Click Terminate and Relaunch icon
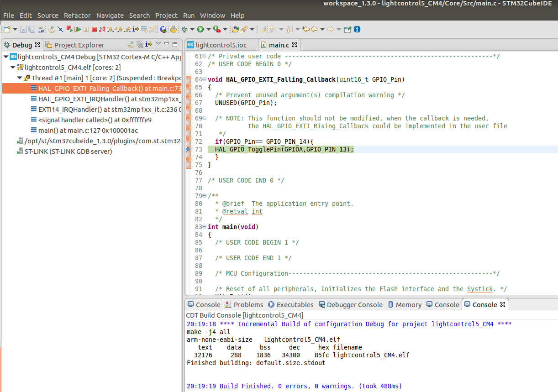 tap(69, 29)
